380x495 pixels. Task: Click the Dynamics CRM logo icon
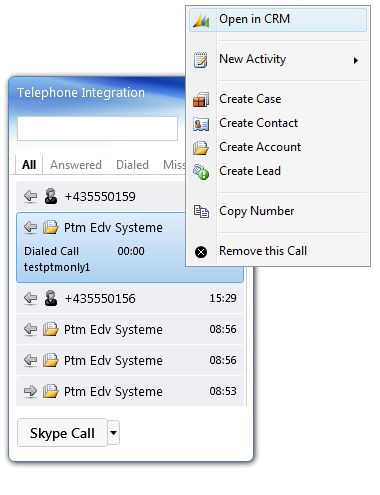click(x=201, y=20)
